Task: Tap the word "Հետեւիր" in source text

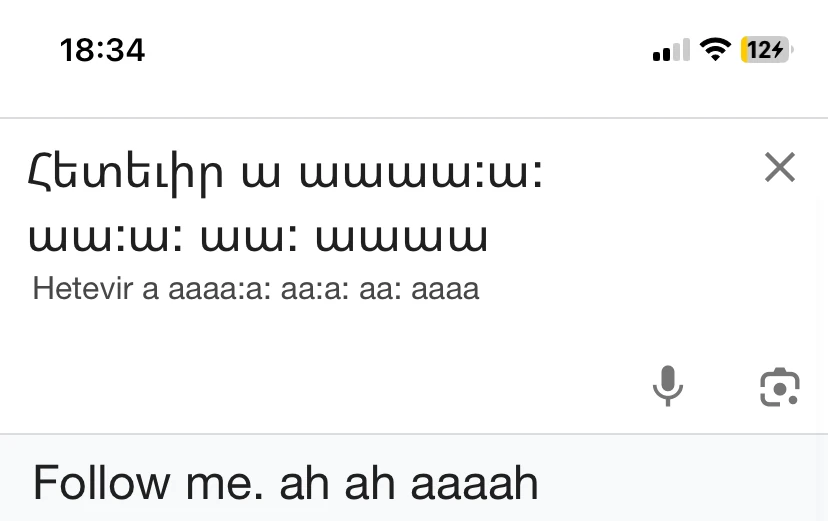Action: pos(127,174)
